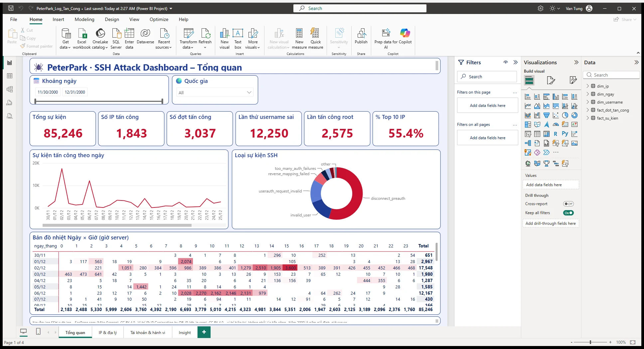
Task: Click the Share button
Action: tap(625, 19)
